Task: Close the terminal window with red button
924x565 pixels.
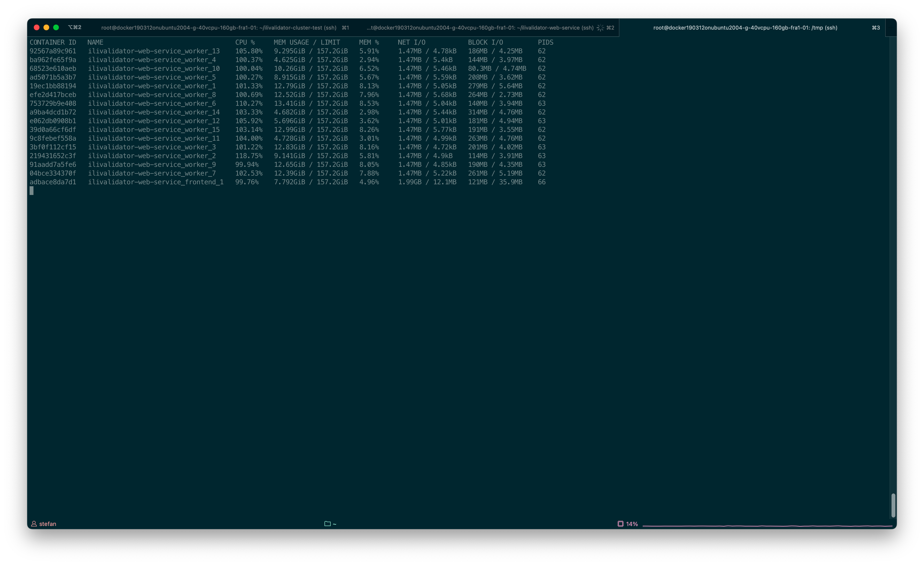Action: (36, 27)
